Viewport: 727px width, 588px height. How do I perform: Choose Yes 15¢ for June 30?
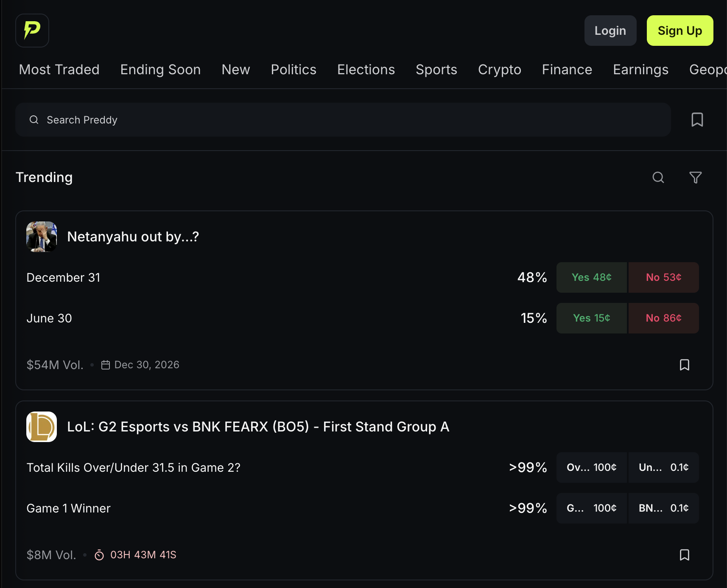591,318
